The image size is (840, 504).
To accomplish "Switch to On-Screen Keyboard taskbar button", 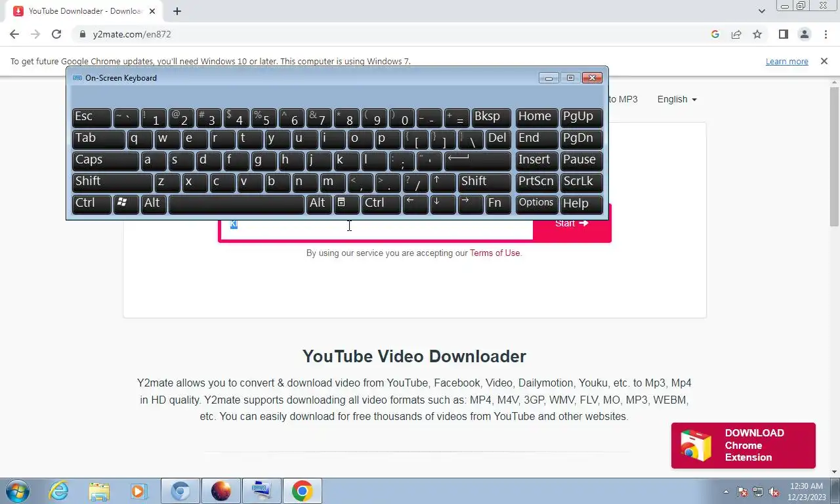I will 261,491.
